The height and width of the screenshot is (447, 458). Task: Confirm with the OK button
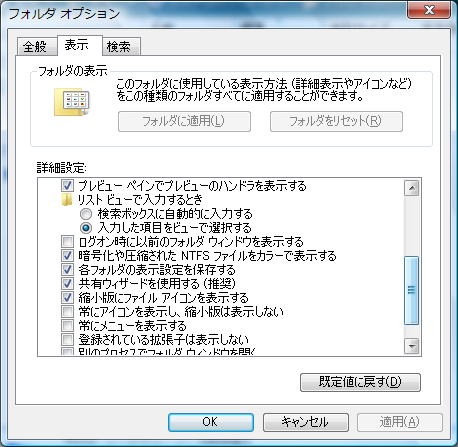pos(211,422)
